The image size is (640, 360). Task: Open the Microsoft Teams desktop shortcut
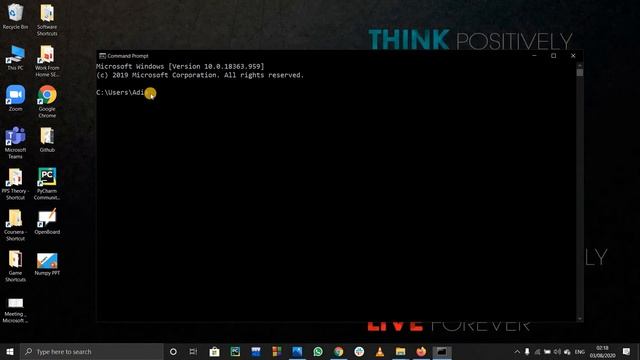[15, 142]
